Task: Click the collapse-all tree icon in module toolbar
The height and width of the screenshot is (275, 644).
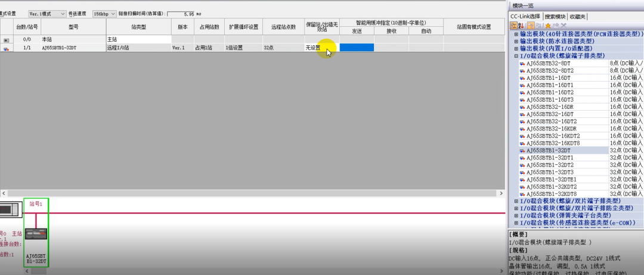Action: click(538, 26)
